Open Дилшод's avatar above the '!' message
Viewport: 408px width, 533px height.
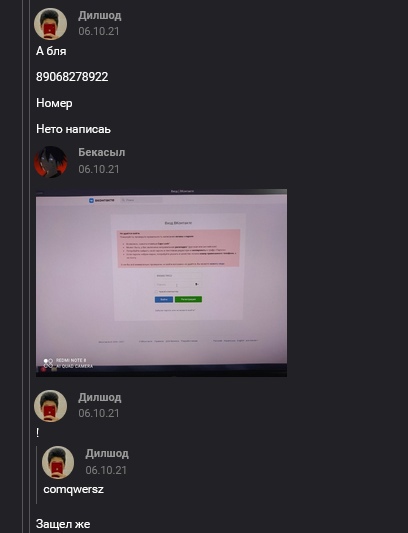click(x=50, y=406)
